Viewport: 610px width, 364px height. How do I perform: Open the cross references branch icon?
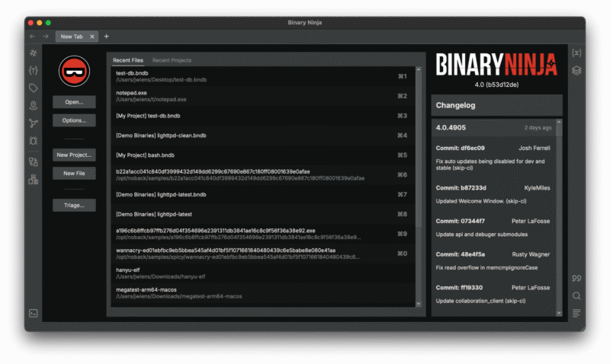[x=34, y=123]
